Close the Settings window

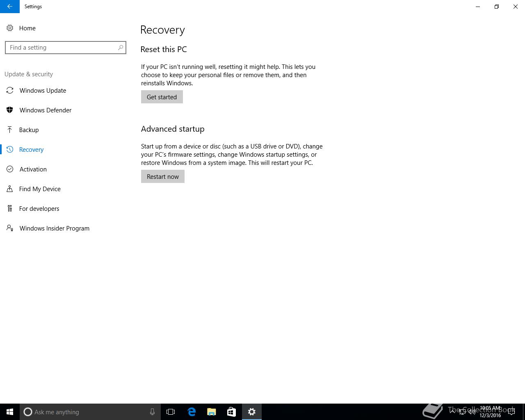[516, 7]
